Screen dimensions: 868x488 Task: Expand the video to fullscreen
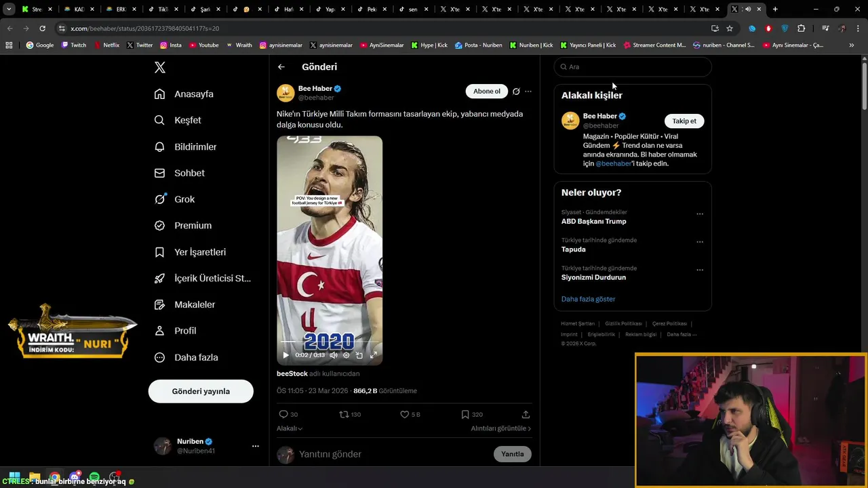pos(373,355)
